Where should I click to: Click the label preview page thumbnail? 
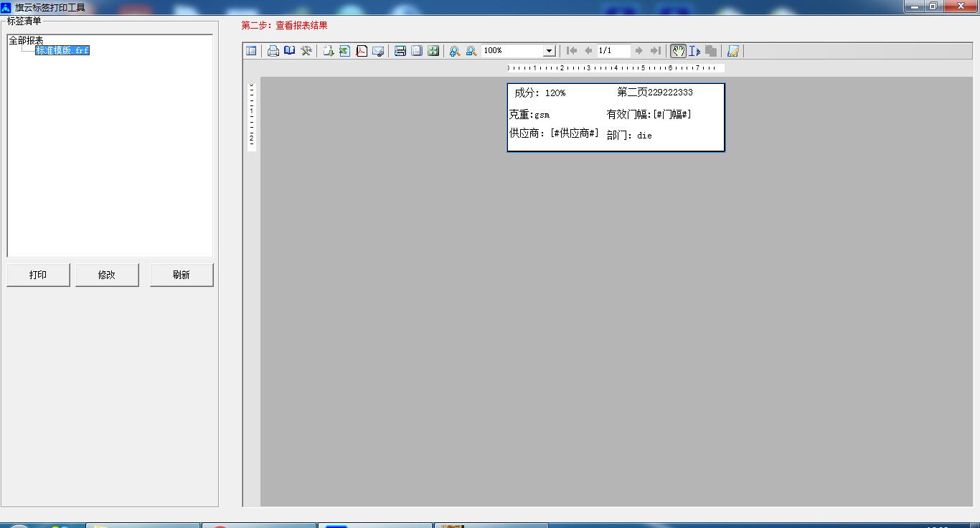(616, 117)
